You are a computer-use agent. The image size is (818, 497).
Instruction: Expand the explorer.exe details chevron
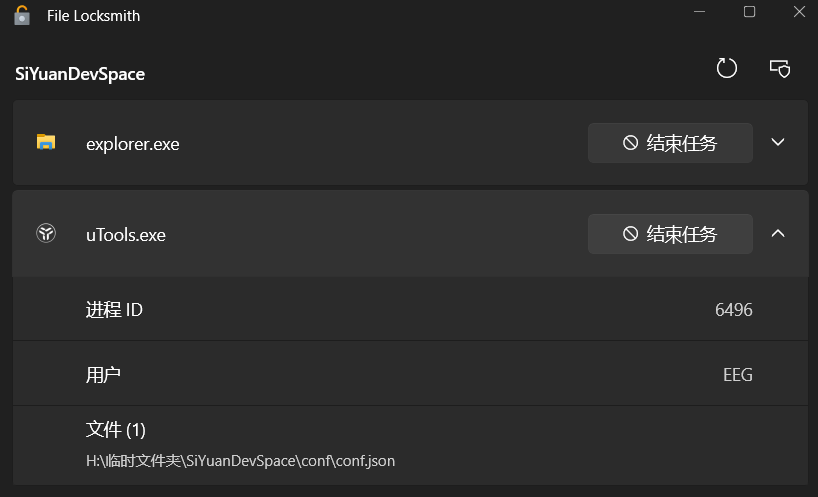pos(778,142)
